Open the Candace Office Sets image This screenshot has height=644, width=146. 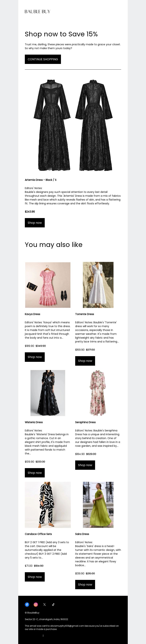tap(48, 505)
